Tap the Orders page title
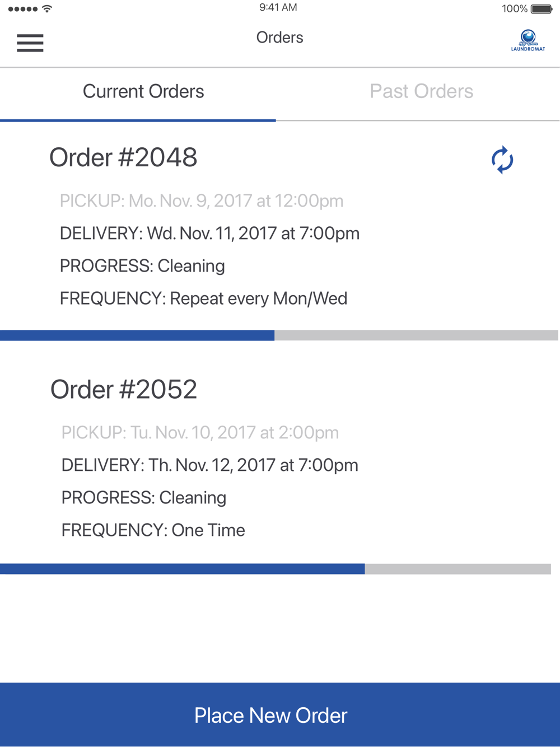The image size is (560, 747). 279,38
